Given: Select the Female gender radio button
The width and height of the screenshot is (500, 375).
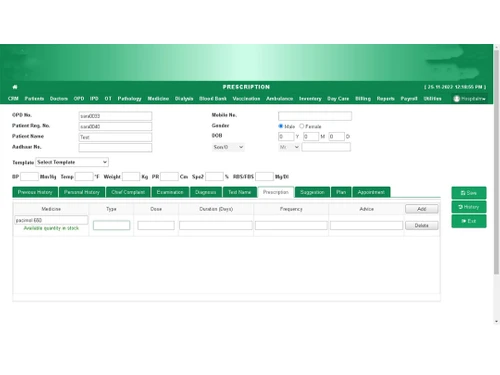Looking at the screenshot, I should pos(302,126).
